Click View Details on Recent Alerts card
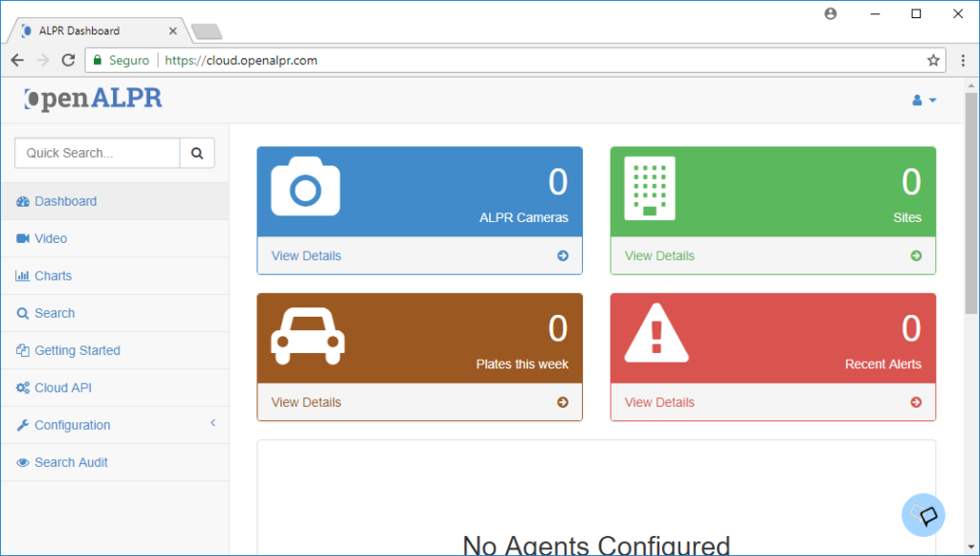 [x=658, y=402]
